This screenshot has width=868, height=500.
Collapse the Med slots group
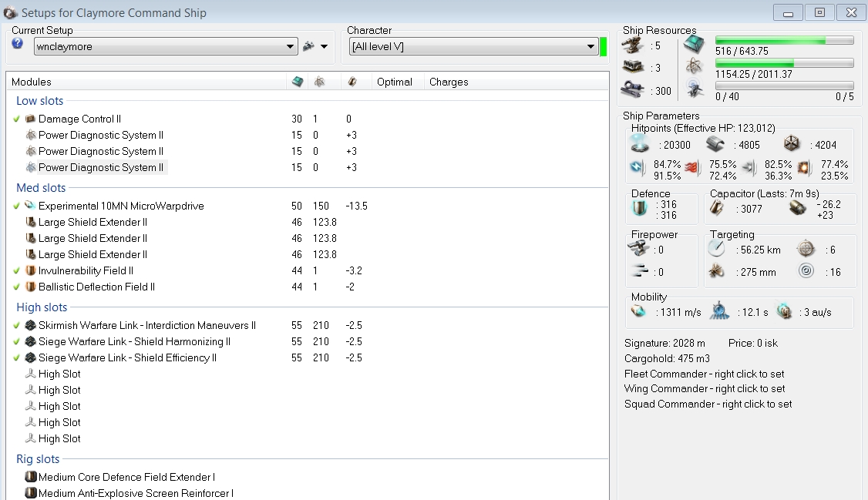[x=41, y=187]
